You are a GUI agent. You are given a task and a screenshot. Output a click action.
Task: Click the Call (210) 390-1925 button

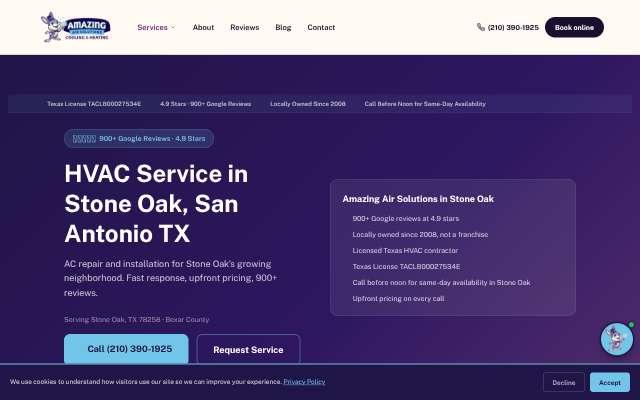126,349
